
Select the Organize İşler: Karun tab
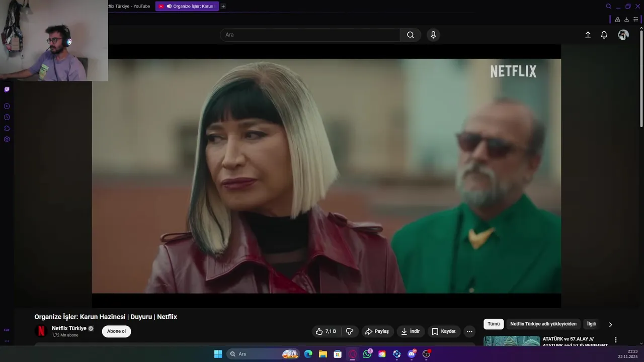(187, 6)
